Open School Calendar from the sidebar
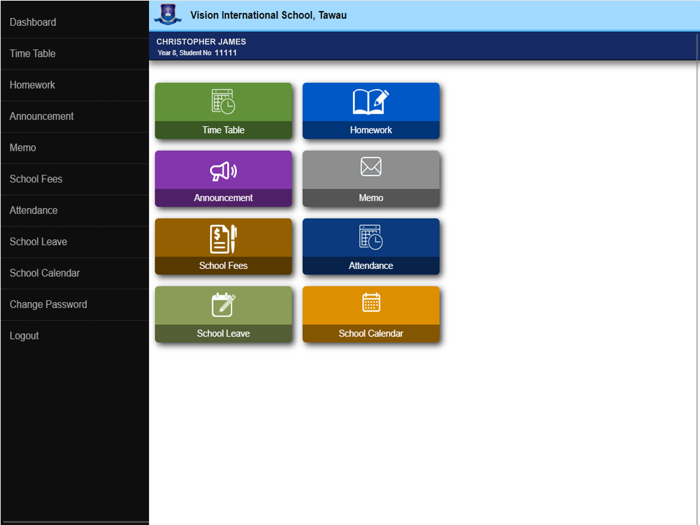The width and height of the screenshot is (700, 525). (75, 273)
